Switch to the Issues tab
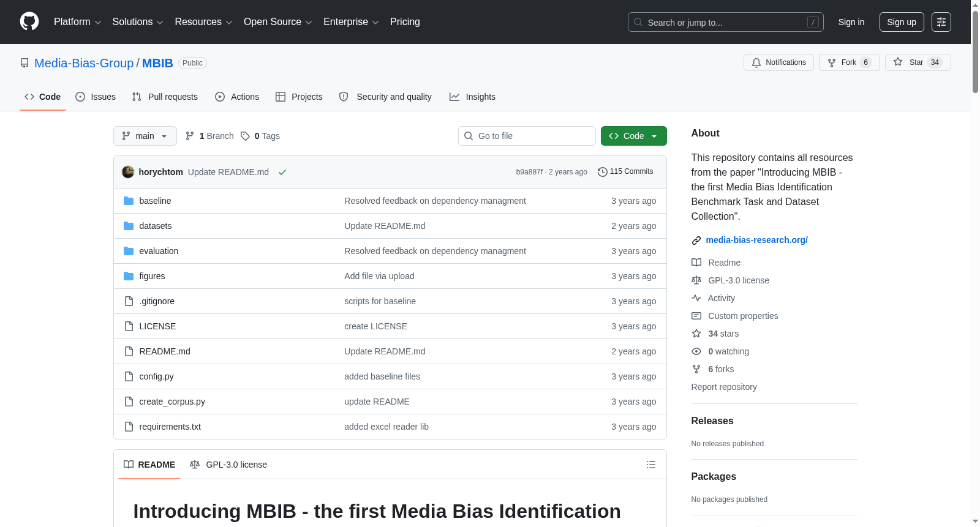The width and height of the screenshot is (980, 527). point(96,97)
